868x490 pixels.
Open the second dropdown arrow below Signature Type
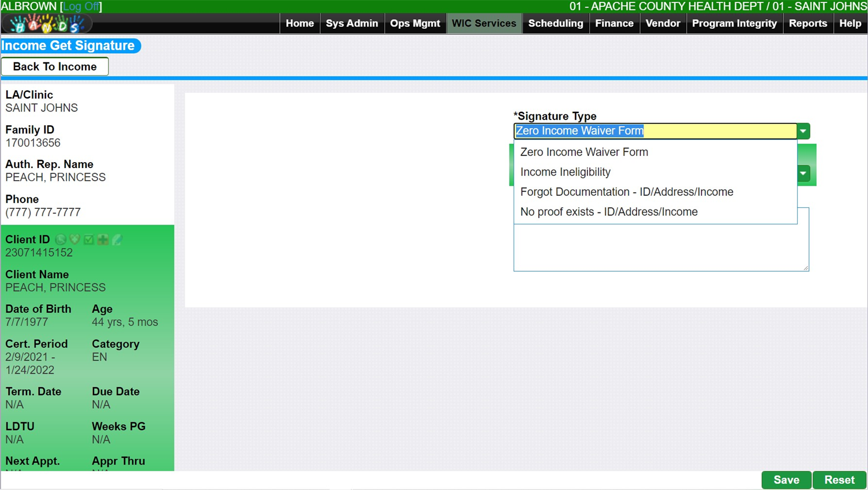coord(803,173)
